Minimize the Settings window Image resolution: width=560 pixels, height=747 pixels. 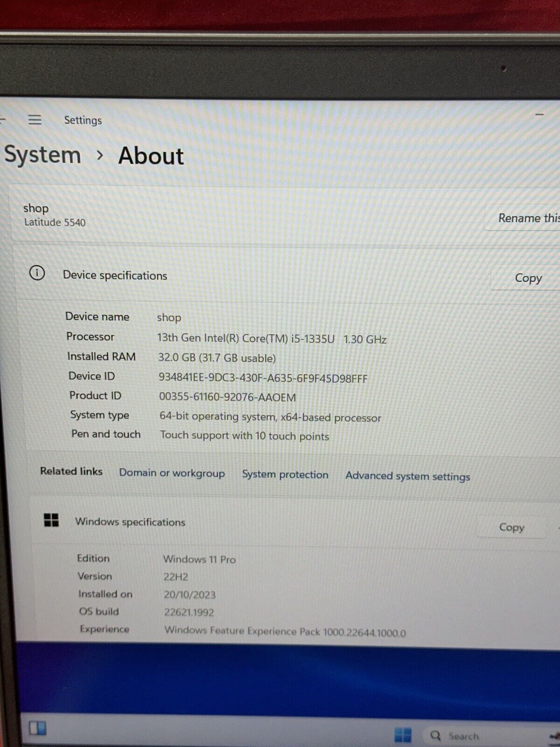click(x=539, y=115)
